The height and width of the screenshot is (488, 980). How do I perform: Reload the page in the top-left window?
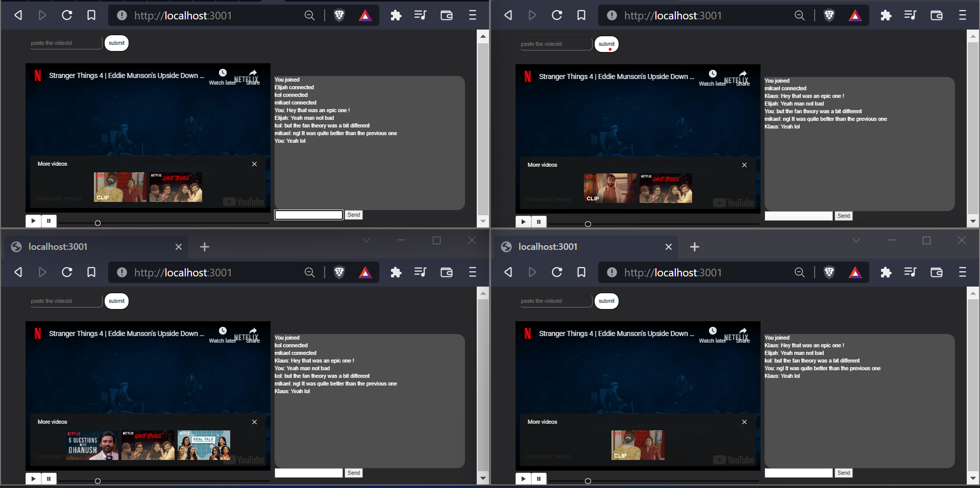pos(67,15)
